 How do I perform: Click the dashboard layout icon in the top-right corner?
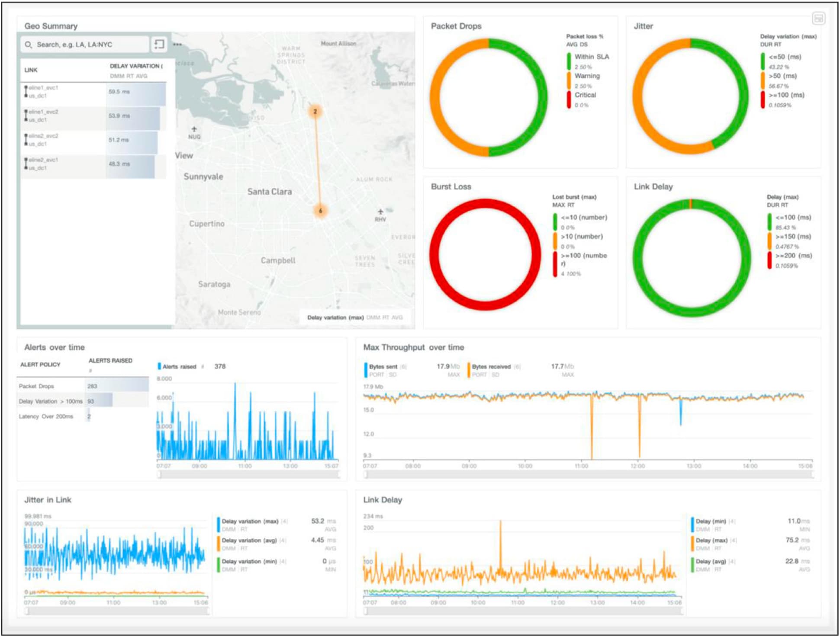[818, 19]
